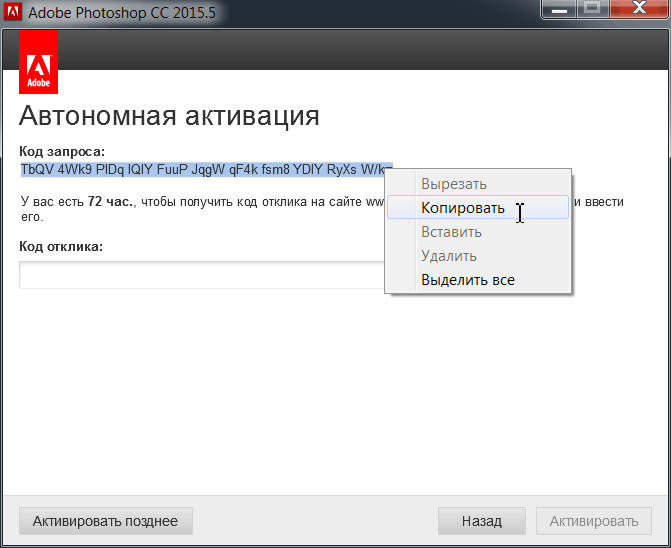
Task: Close the Adobe Photoshop CC window
Action: tap(639, 9)
